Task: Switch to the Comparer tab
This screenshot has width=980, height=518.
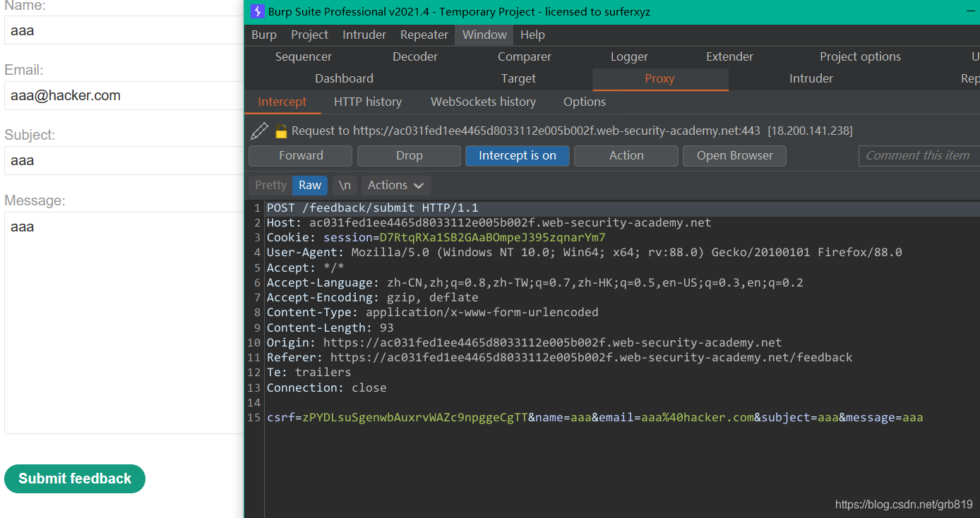Action: click(525, 56)
